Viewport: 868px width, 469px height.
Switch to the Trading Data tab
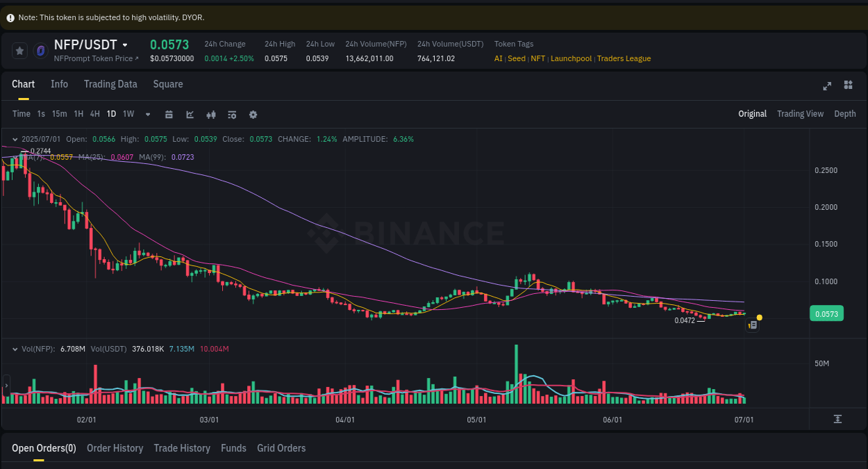tap(110, 84)
